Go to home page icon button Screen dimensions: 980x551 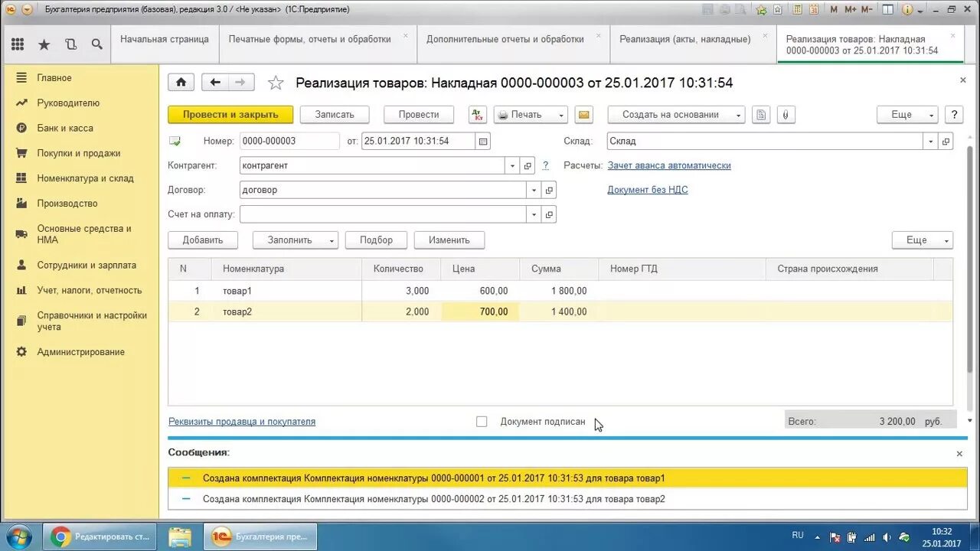point(181,83)
